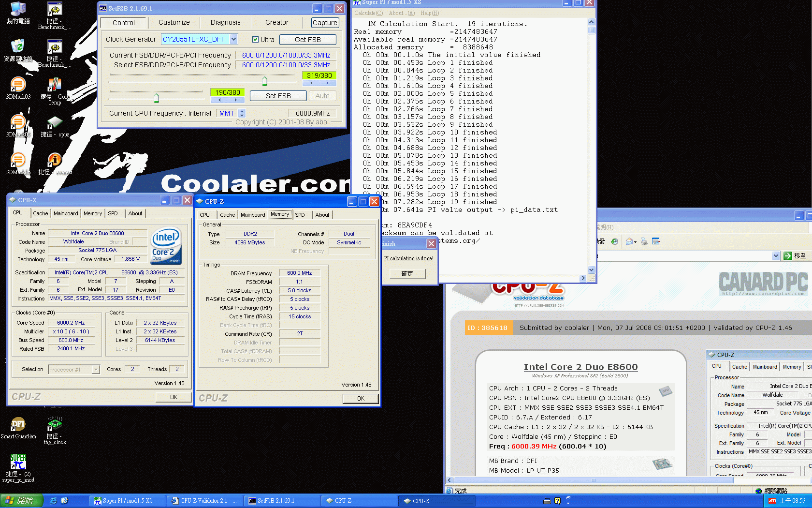This screenshot has height=508, width=812.
Task: Open the super_pi_mod desktop shortcut
Action: point(18,468)
